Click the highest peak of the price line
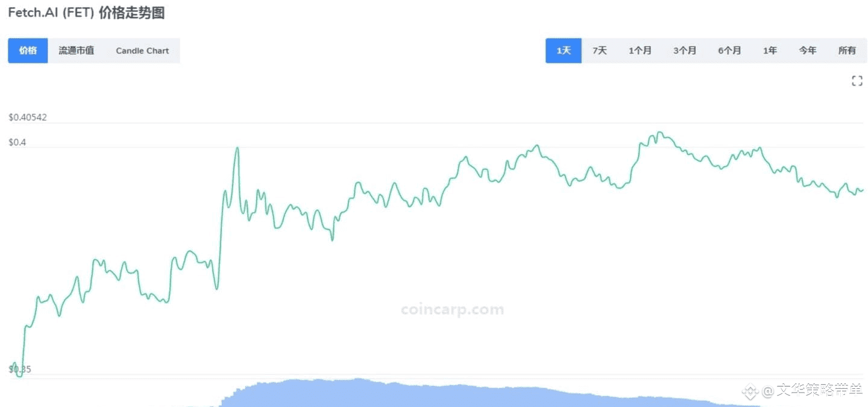 pyautogui.click(x=660, y=132)
